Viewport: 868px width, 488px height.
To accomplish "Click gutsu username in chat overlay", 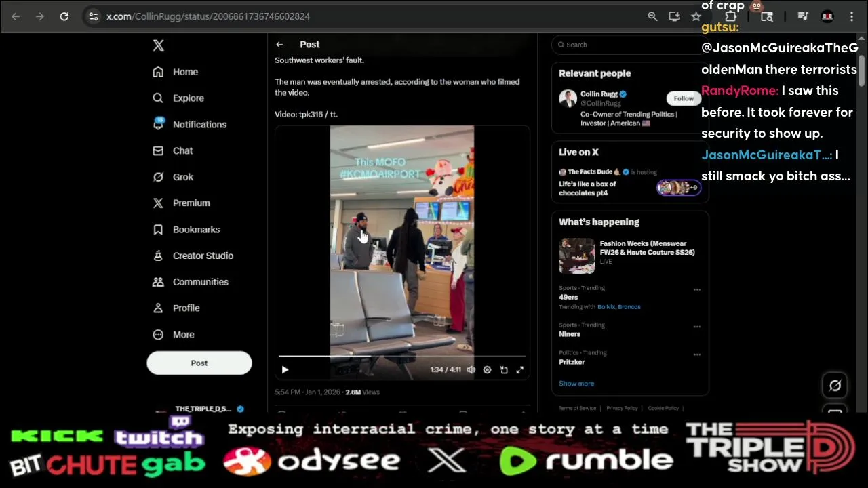I will [720, 27].
